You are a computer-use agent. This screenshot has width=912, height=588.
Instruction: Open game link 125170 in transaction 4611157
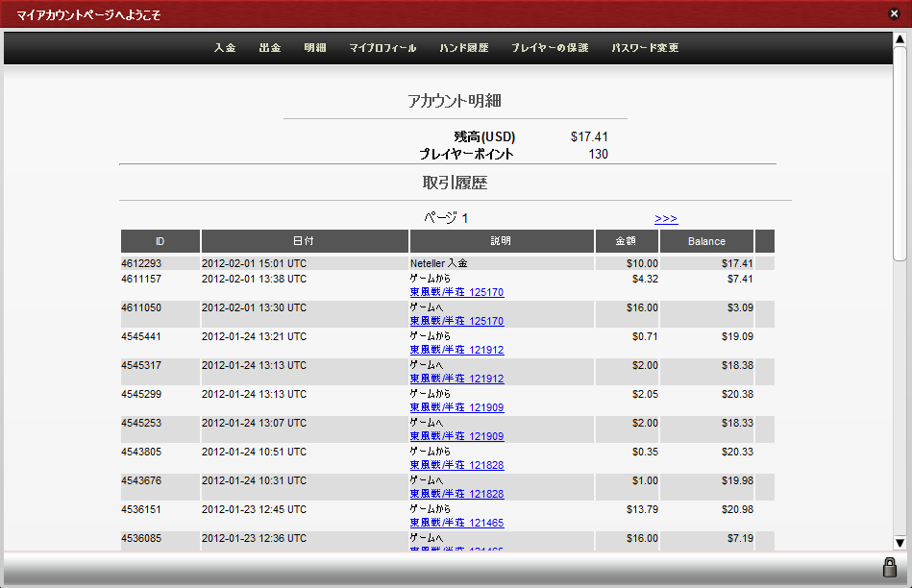coord(456,292)
